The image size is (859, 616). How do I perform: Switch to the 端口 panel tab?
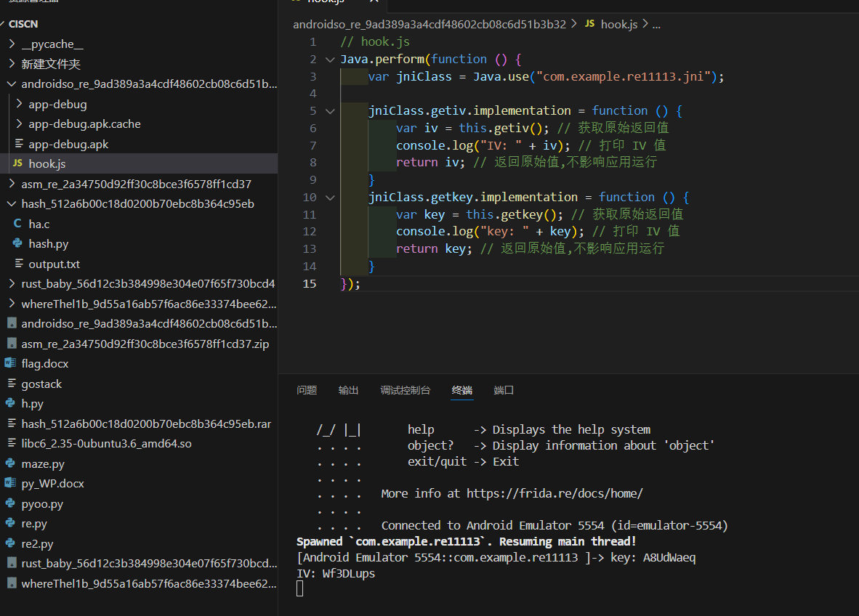click(x=504, y=390)
